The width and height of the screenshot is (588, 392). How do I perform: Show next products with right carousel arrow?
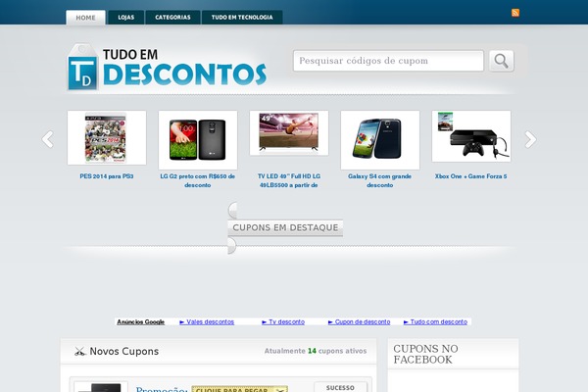(530, 139)
